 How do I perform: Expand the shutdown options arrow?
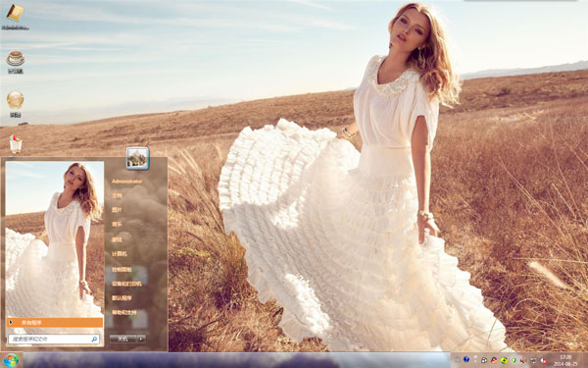[x=141, y=339]
